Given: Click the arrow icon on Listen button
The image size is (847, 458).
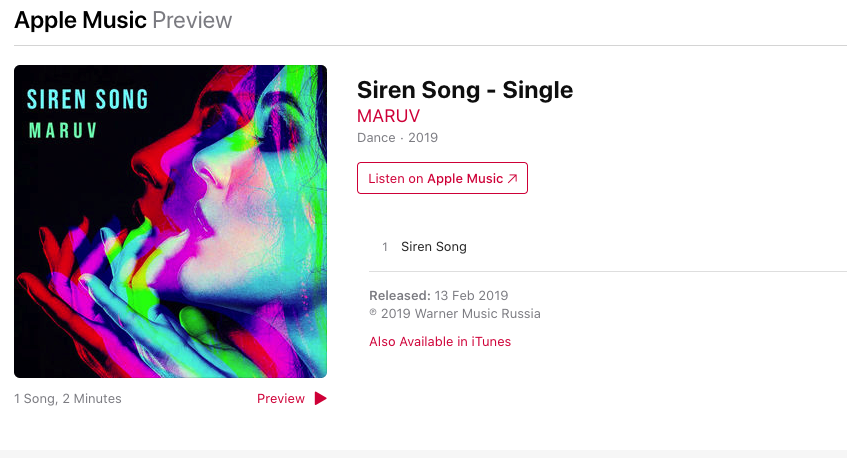Looking at the screenshot, I should (x=513, y=179).
